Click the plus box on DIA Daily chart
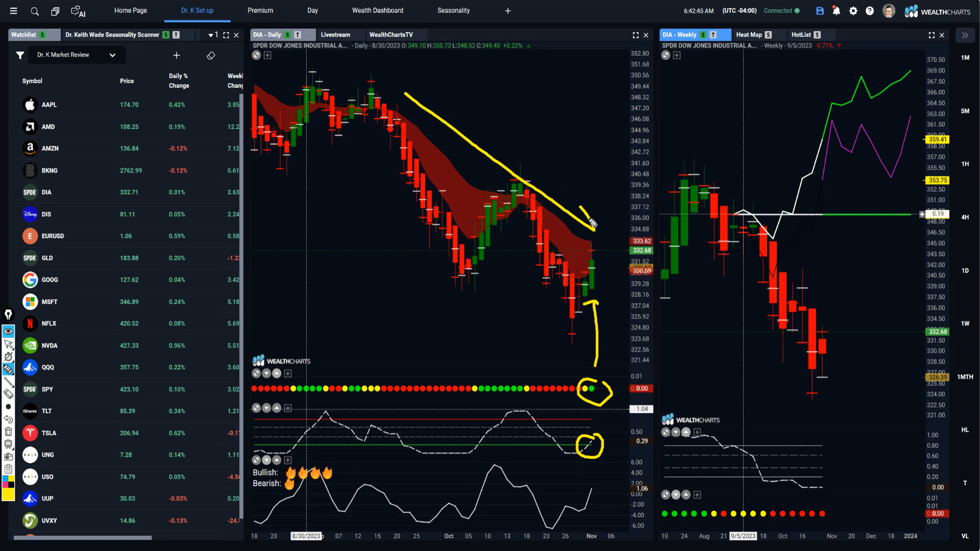Viewport: 980px width, 551px height. (x=267, y=55)
